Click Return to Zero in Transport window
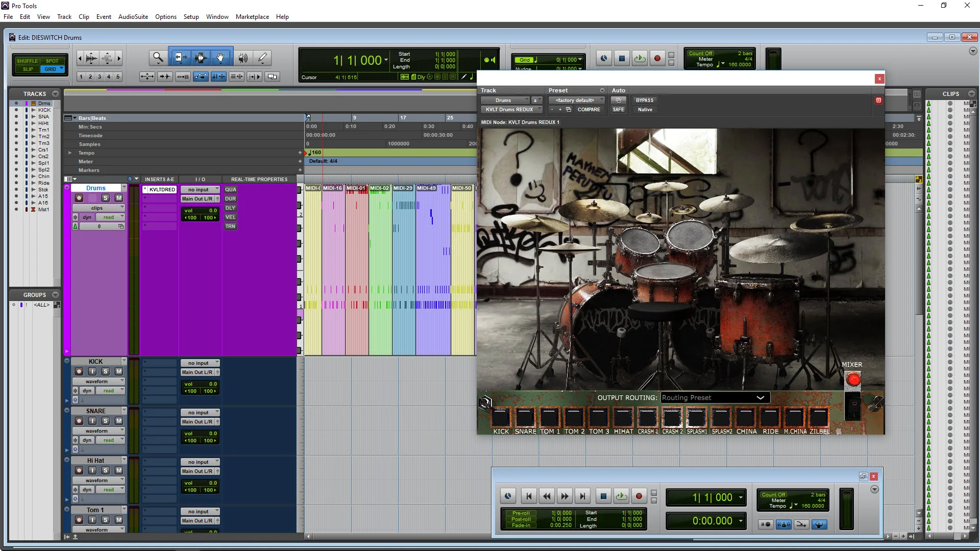The width and height of the screenshot is (980, 551). [x=528, y=496]
